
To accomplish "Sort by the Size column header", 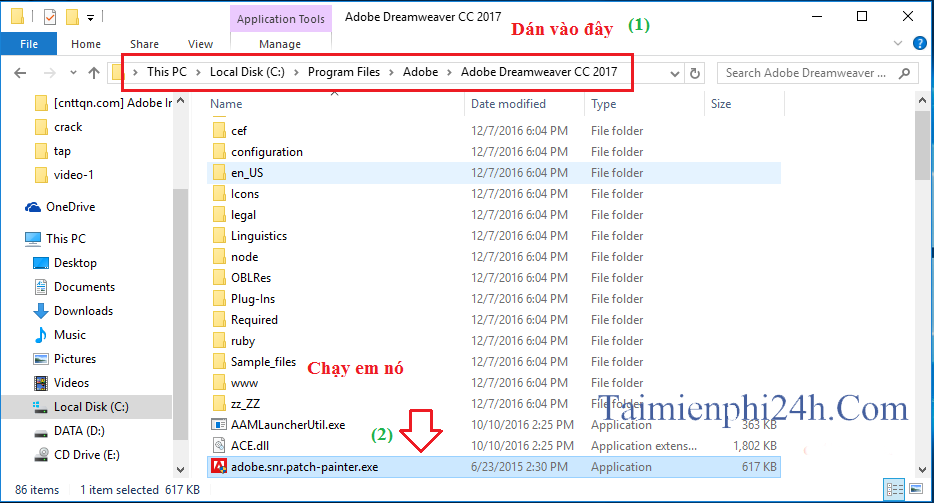I will (721, 104).
